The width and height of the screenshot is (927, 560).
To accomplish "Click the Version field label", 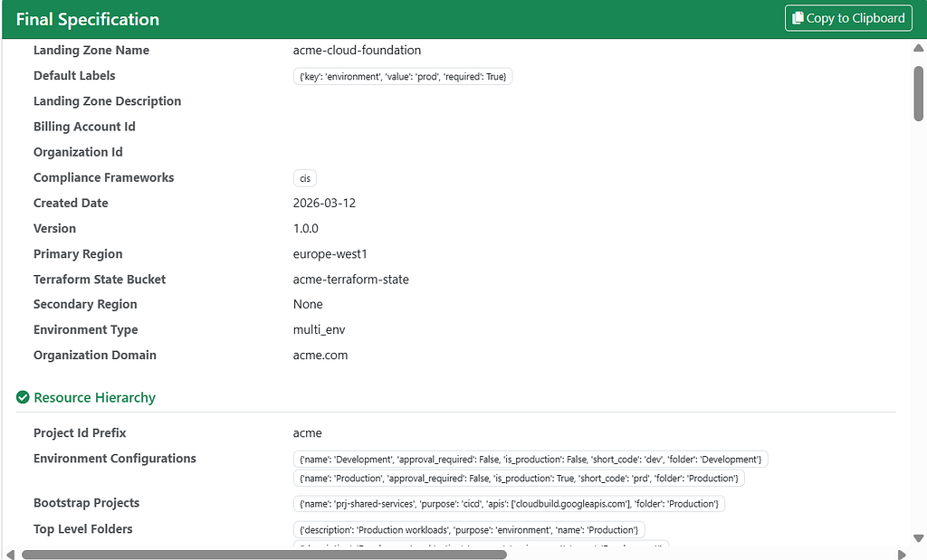I will click(54, 228).
